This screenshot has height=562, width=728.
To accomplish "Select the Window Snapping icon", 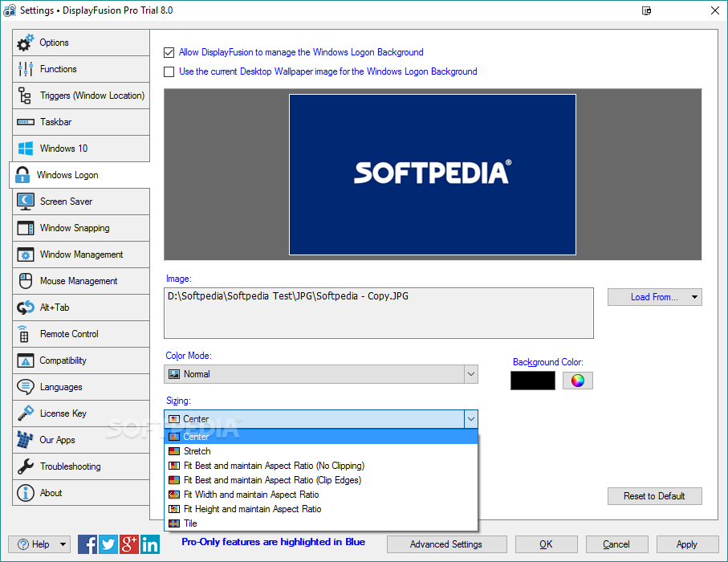I will pyautogui.click(x=25, y=228).
